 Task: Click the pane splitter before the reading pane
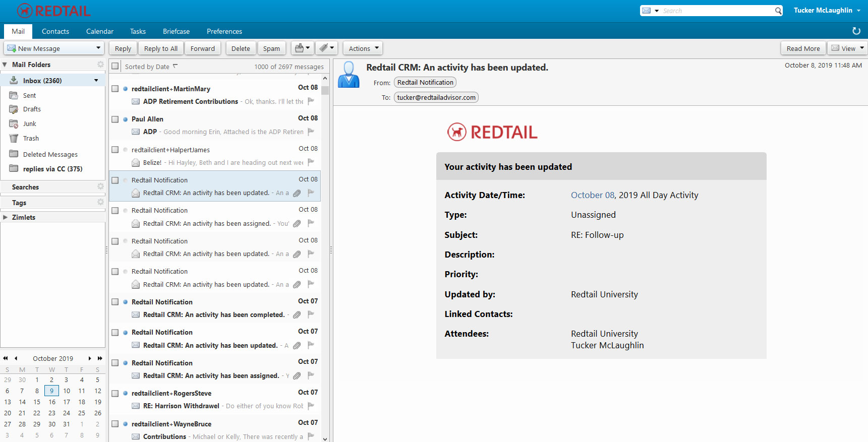(x=331, y=250)
